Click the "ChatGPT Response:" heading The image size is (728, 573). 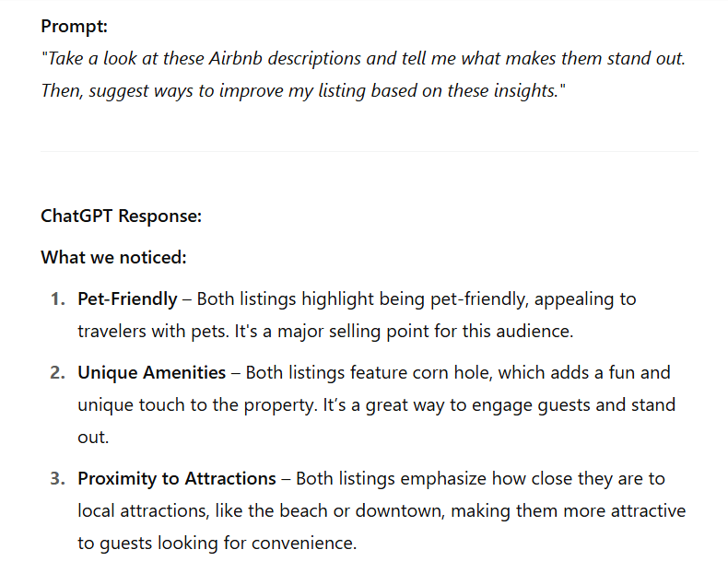pos(121,216)
